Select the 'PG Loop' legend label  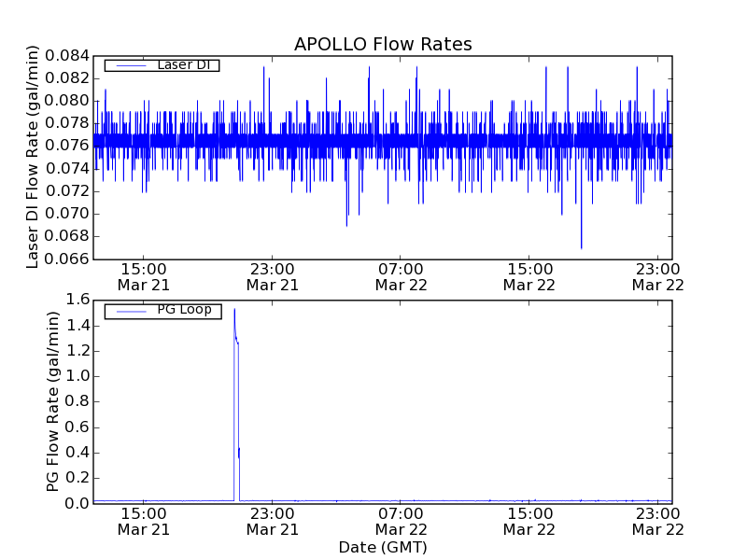184,310
